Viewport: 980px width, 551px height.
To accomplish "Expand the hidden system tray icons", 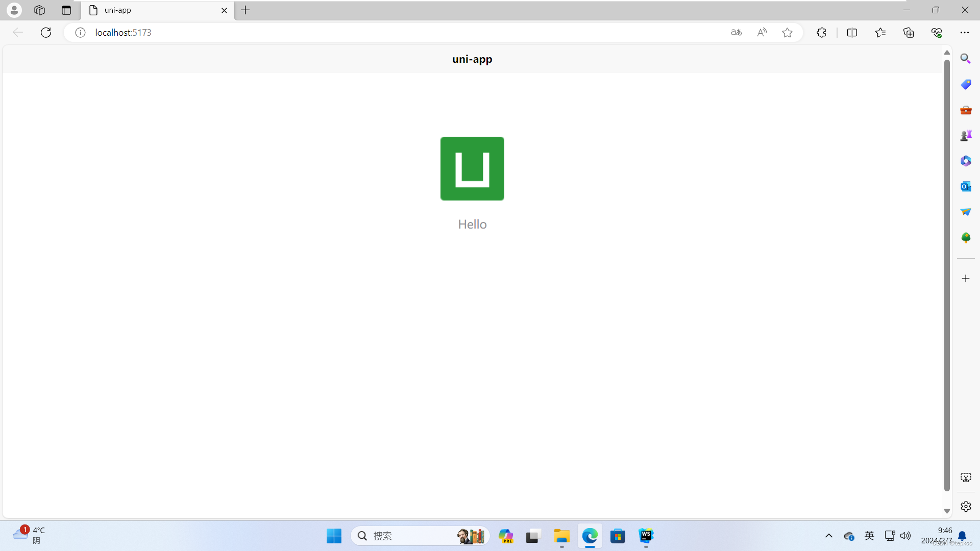I will point(828,536).
